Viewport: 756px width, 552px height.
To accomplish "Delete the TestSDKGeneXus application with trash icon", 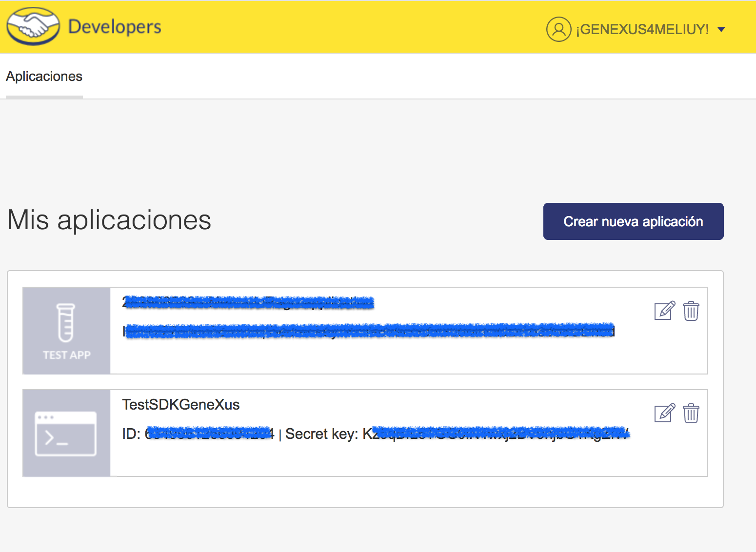I will 691,413.
